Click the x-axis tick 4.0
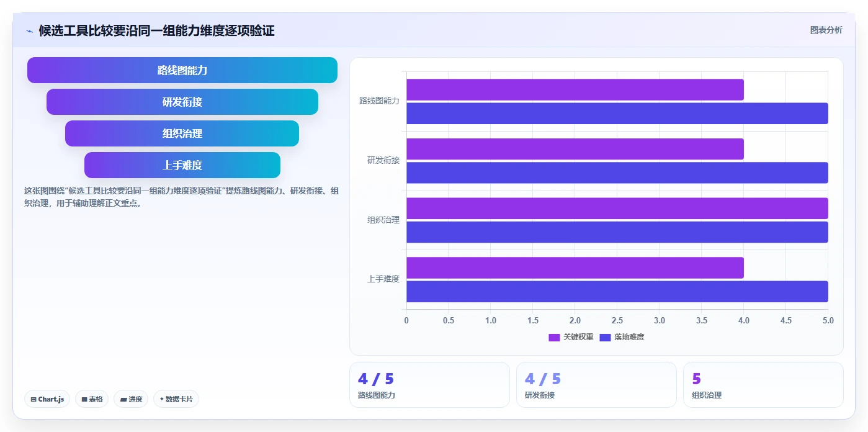 tap(744, 320)
